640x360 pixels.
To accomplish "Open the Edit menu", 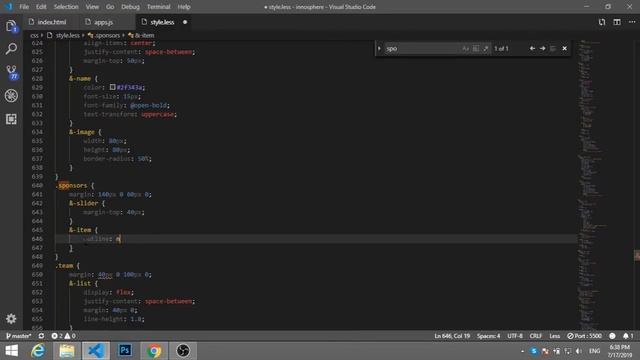I will (41, 7).
